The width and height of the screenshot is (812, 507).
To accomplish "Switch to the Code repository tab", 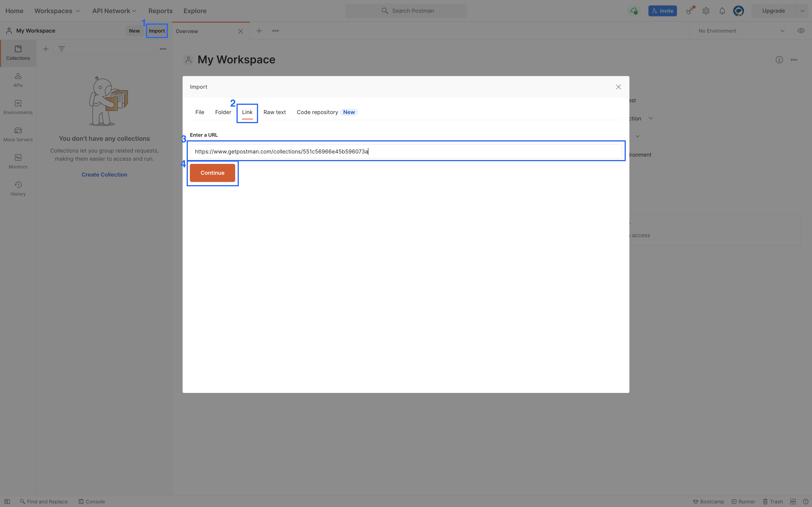I will click(317, 112).
